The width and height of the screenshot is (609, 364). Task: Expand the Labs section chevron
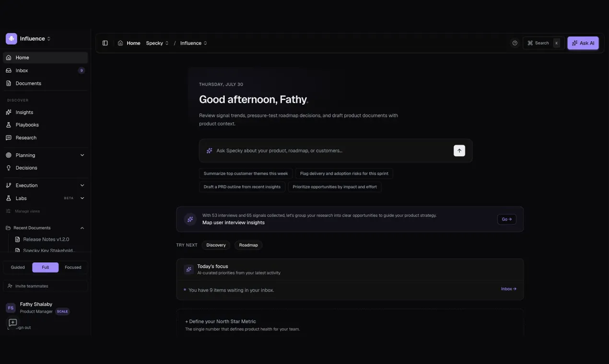click(x=82, y=198)
